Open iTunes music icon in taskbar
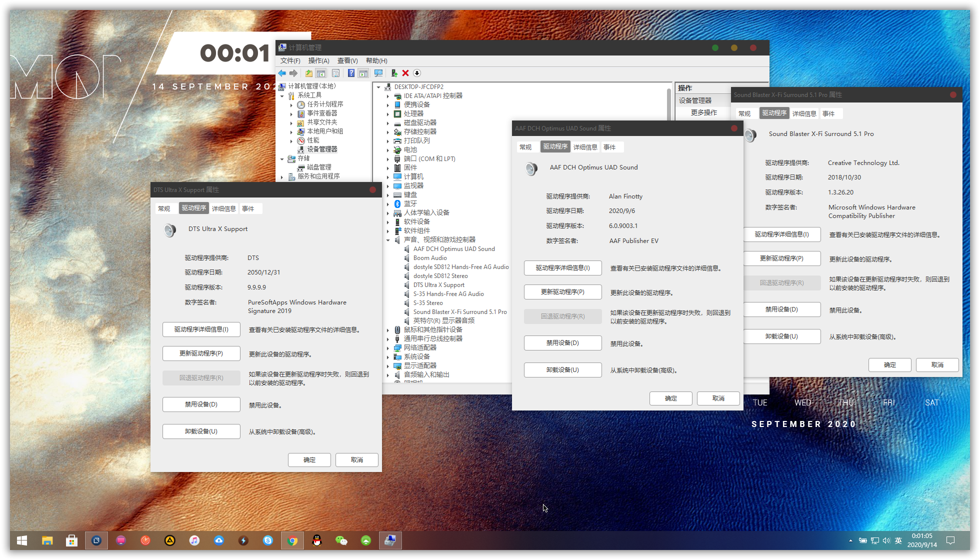Viewport: 980px width, 560px height. [x=194, y=540]
